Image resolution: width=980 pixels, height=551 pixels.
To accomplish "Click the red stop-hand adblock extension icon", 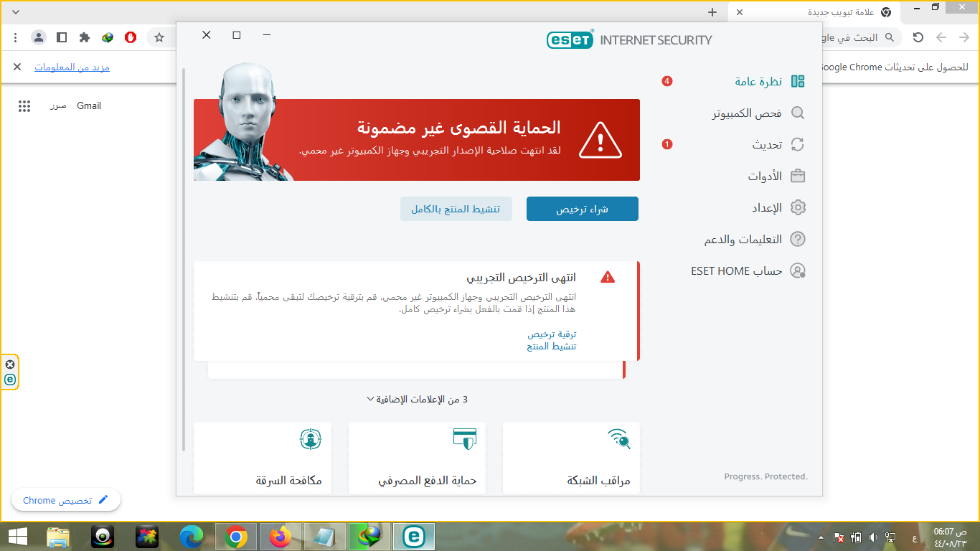I will pos(131,37).
